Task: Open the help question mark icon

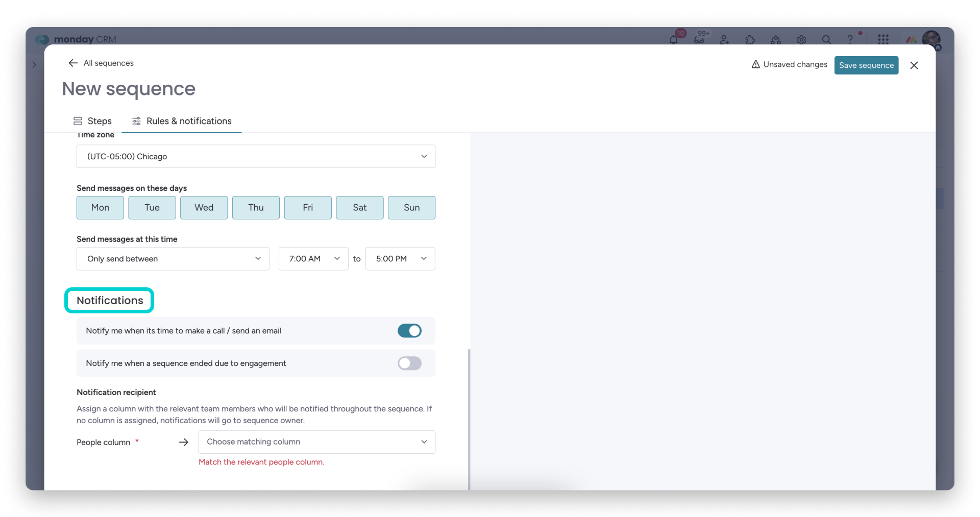Action: 850,40
